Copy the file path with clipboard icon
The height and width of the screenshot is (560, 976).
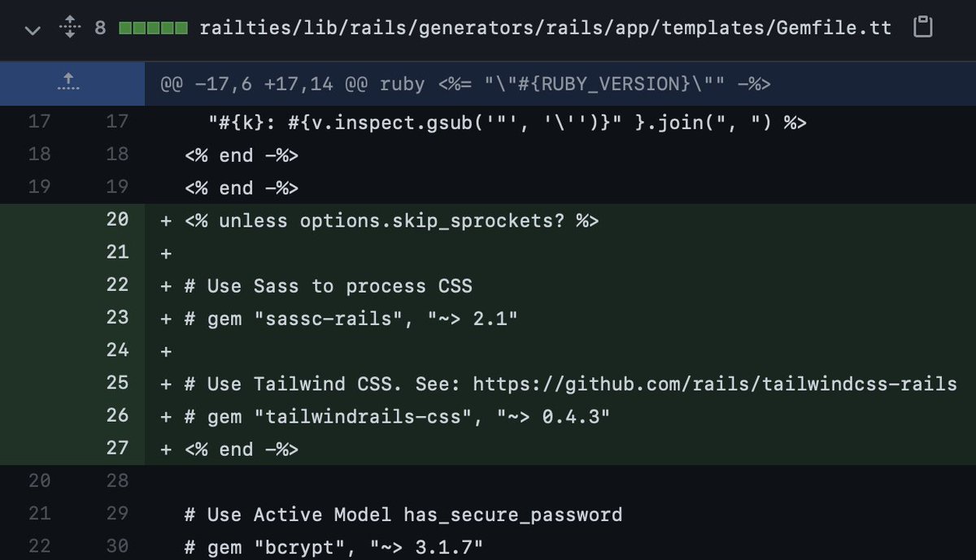922,28
